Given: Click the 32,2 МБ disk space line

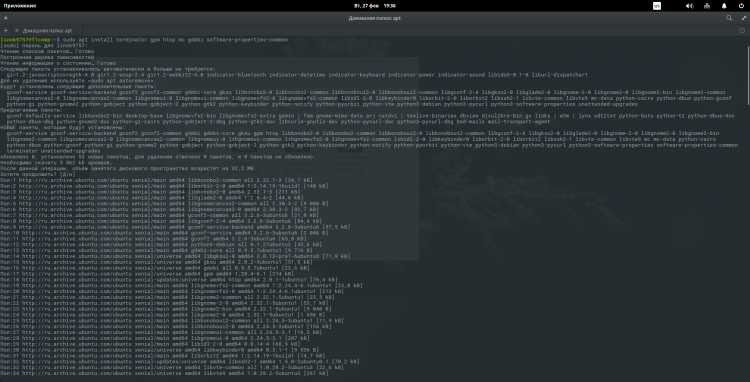Looking at the screenshot, I should coord(129,169).
